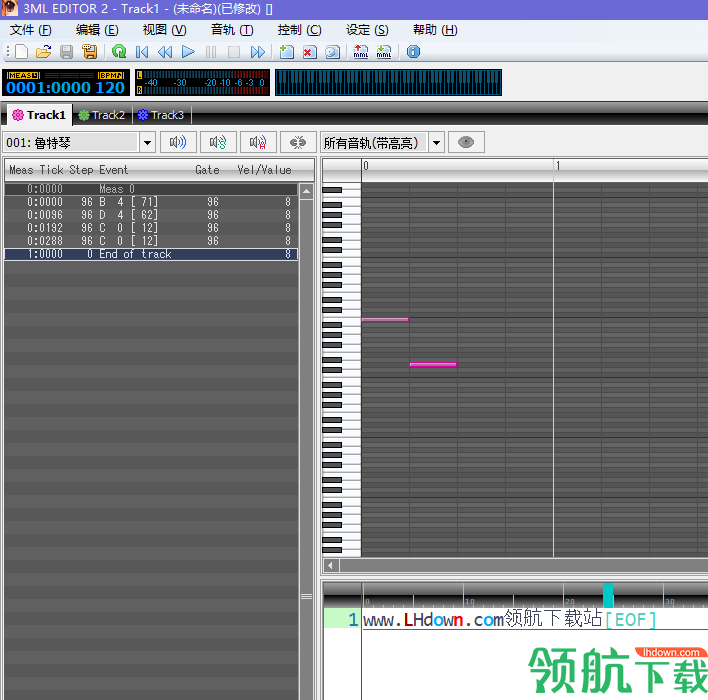Select the upper pink note in the piano roll
Viewport: 708px width, 700px height.
(385, 320)
